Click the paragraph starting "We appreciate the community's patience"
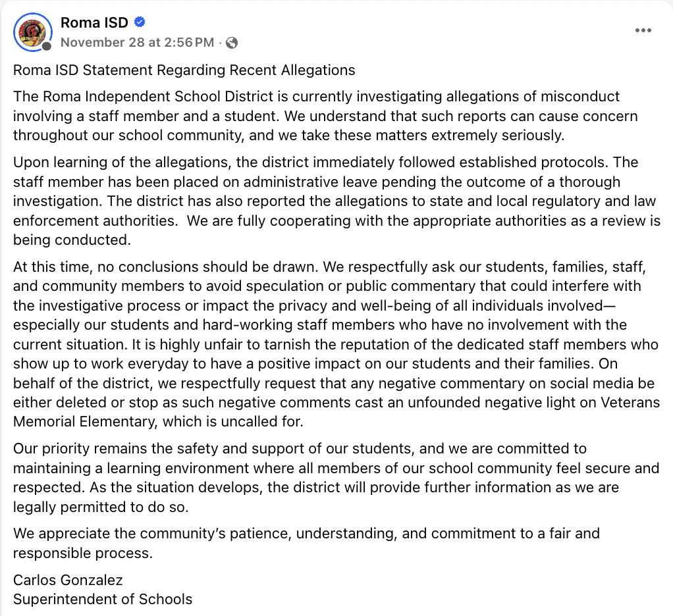Image resolution: width=673 pixels, height=616 pixels. pos(306,542)
